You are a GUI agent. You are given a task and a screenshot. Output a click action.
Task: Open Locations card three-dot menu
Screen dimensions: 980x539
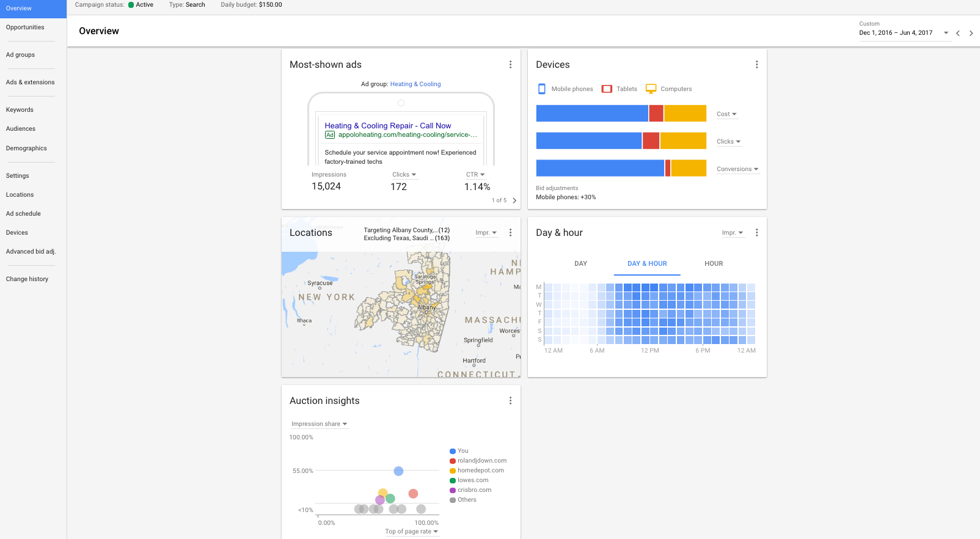(x=510, y=233)
